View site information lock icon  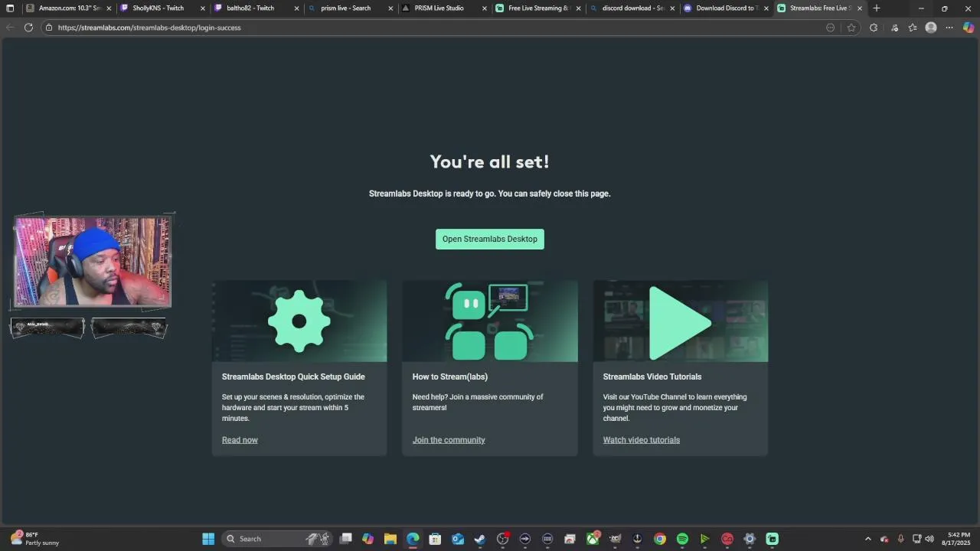click(49, 28)
